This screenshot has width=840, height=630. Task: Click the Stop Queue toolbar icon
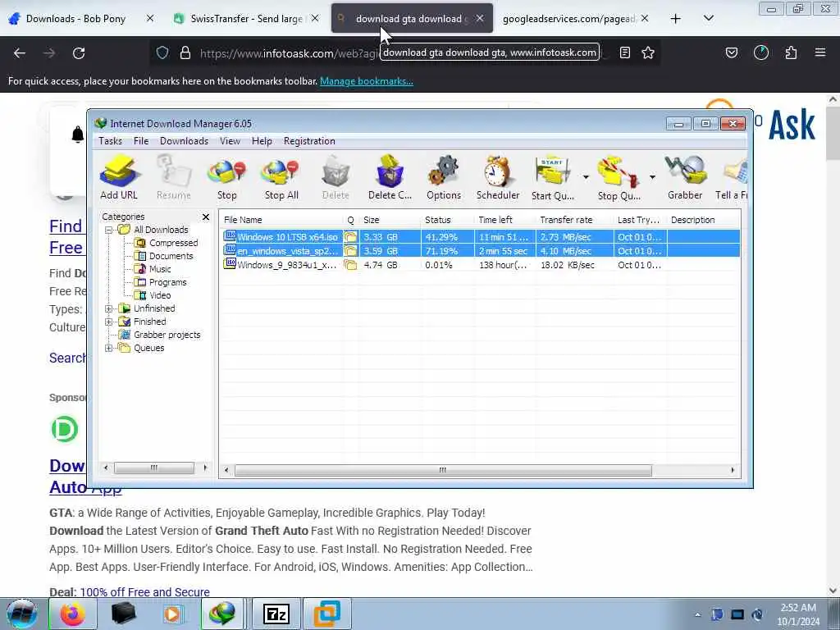619,177
